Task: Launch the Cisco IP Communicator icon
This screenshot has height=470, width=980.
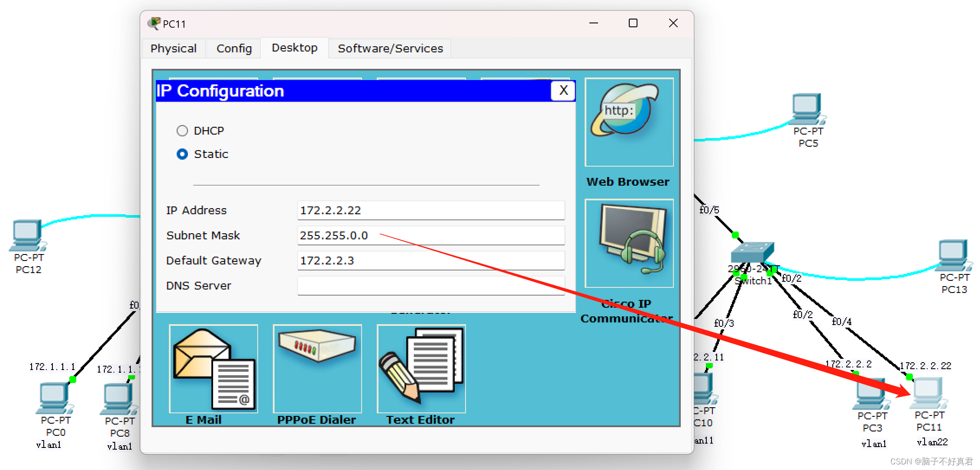Action: [x=629, y=243]
